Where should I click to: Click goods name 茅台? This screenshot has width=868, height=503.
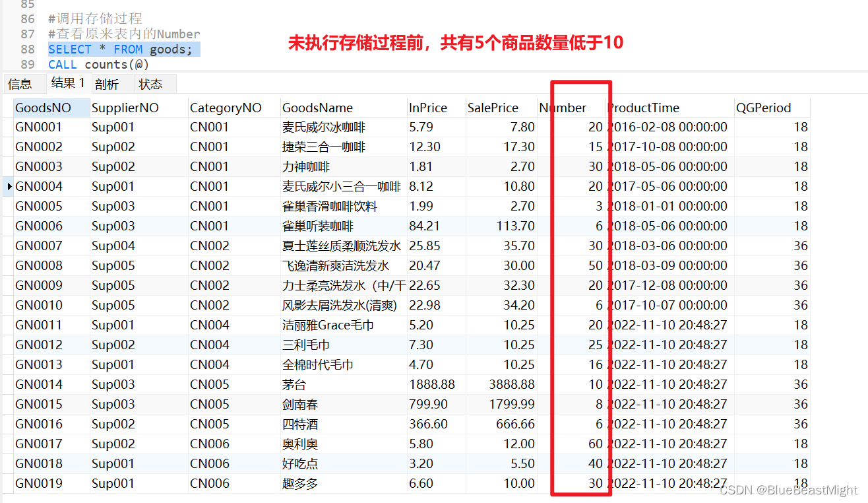(x=294, y=384)
